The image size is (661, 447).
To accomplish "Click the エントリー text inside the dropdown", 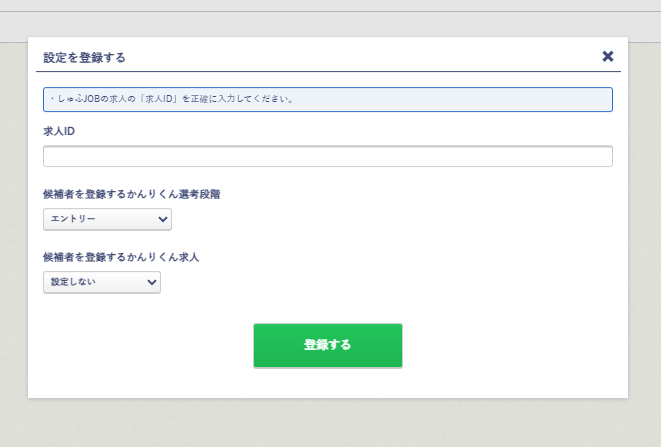I will pyautogui.click(x=73, y=219).
